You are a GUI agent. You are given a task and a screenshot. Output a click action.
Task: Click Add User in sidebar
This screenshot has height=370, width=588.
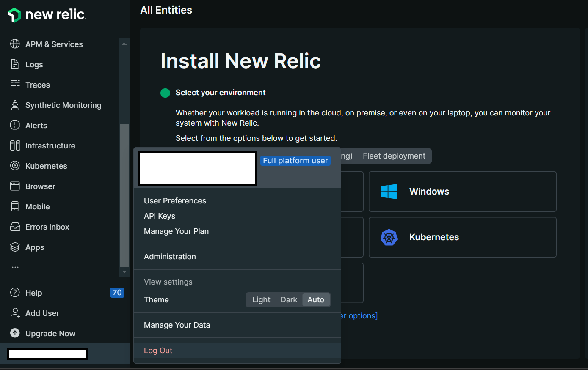click(x=42, y=313)
